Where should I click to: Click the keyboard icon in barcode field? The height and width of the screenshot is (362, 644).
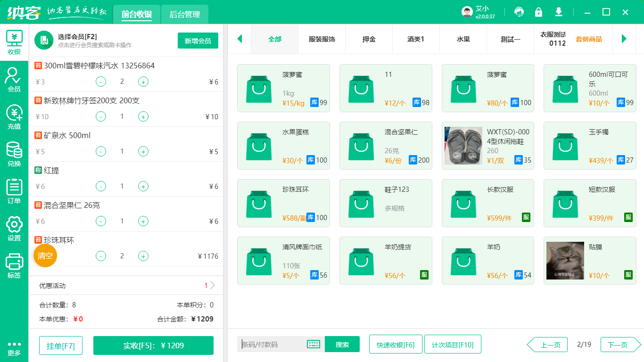coord(314,345)
